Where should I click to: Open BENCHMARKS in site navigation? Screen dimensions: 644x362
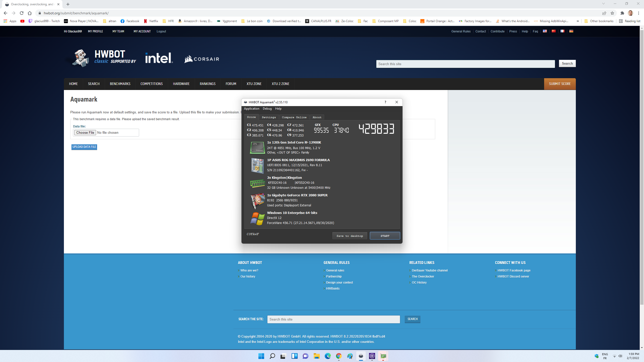tap(120, 84)
